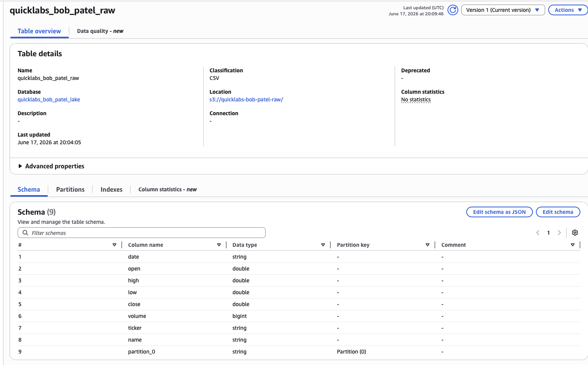Click the name column row cell
The height and width of the screenshot is (365, 588).
[135, 340]
